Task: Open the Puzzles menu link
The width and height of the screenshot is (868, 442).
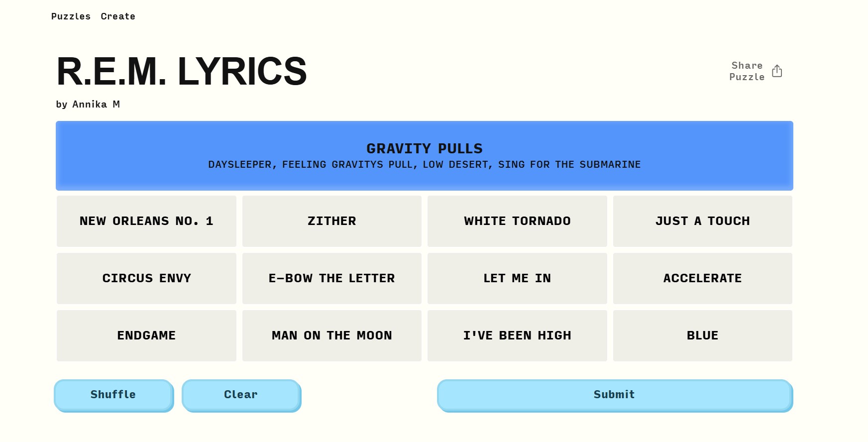Action: tap(71, 16)
